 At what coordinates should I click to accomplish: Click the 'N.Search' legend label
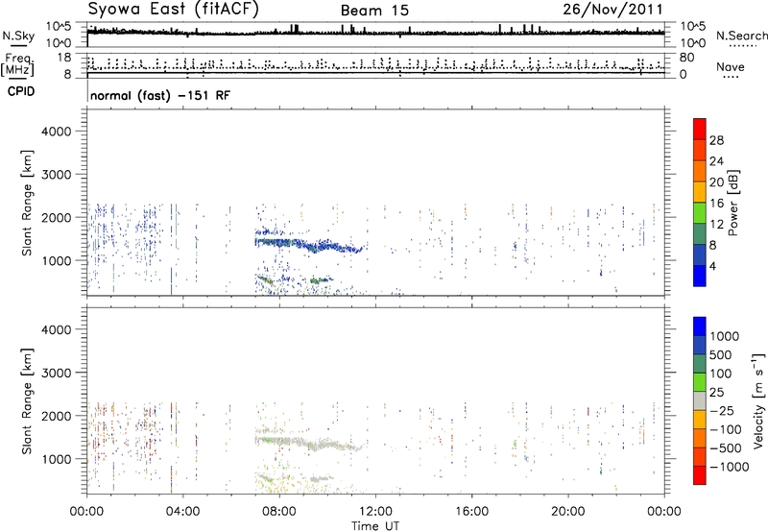tap(741, 36)
